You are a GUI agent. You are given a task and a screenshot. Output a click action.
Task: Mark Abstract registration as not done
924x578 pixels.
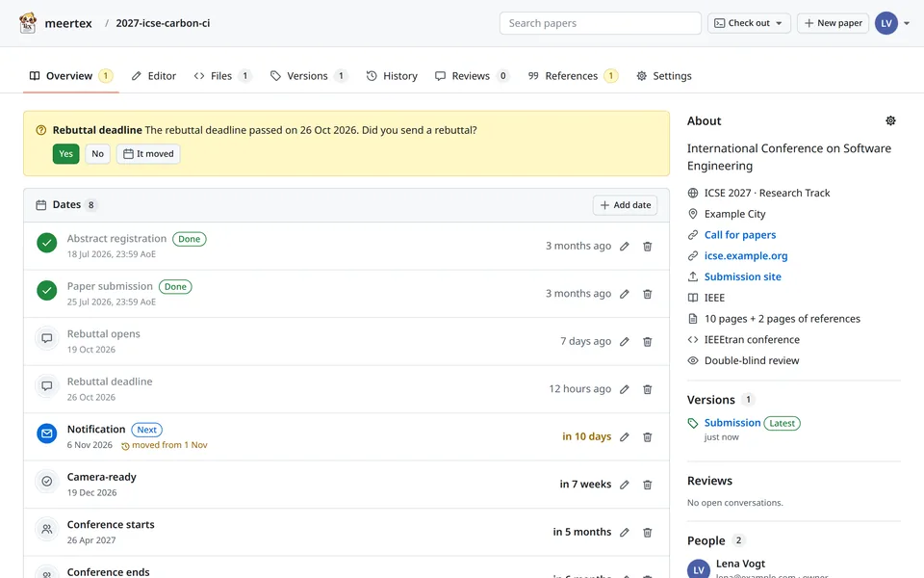(x=46, y=243)
